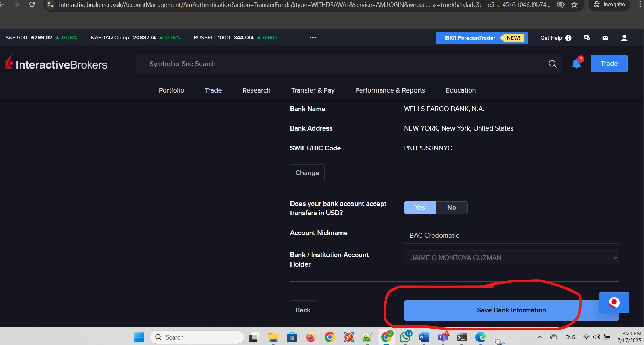644x345 pixels.
Task: Open Microsoft Store from taskbar
Action: point(292,337)
